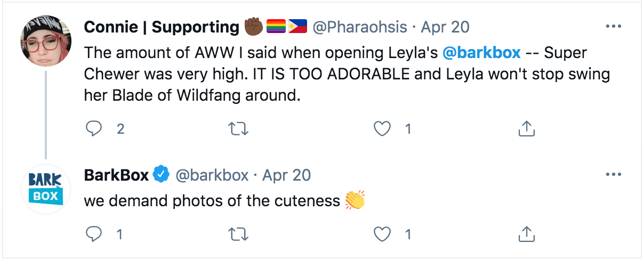Share BarkBox's reply tweet
The height and width of the screenshot is (259, 644).
(526, 233)
